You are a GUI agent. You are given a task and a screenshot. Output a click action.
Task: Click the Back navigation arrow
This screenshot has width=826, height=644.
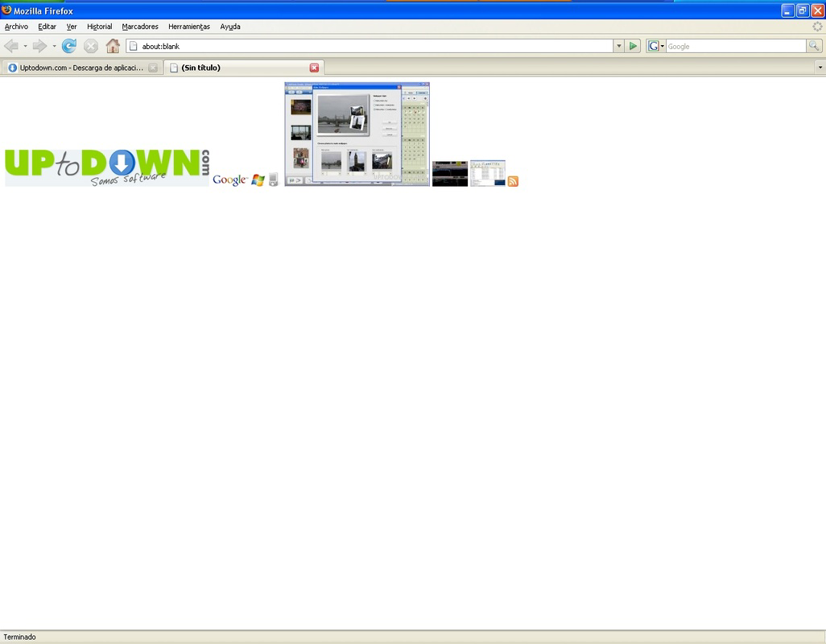click(11, 46)
